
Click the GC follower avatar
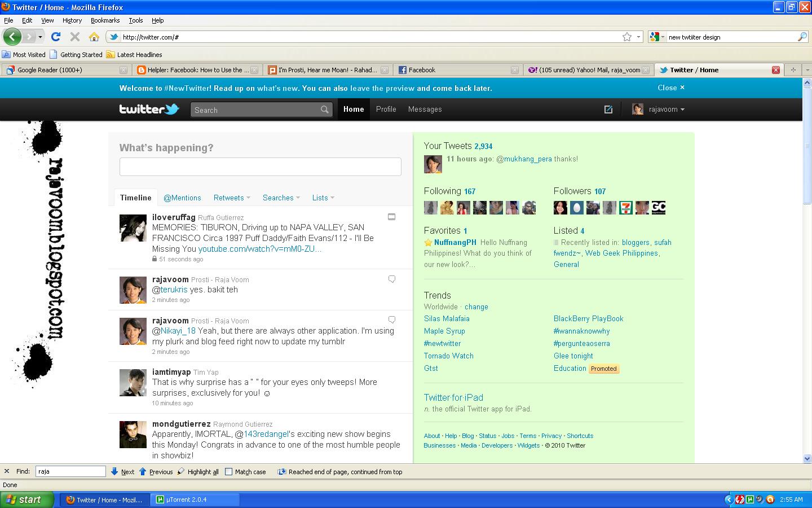(x=659, y=208)
